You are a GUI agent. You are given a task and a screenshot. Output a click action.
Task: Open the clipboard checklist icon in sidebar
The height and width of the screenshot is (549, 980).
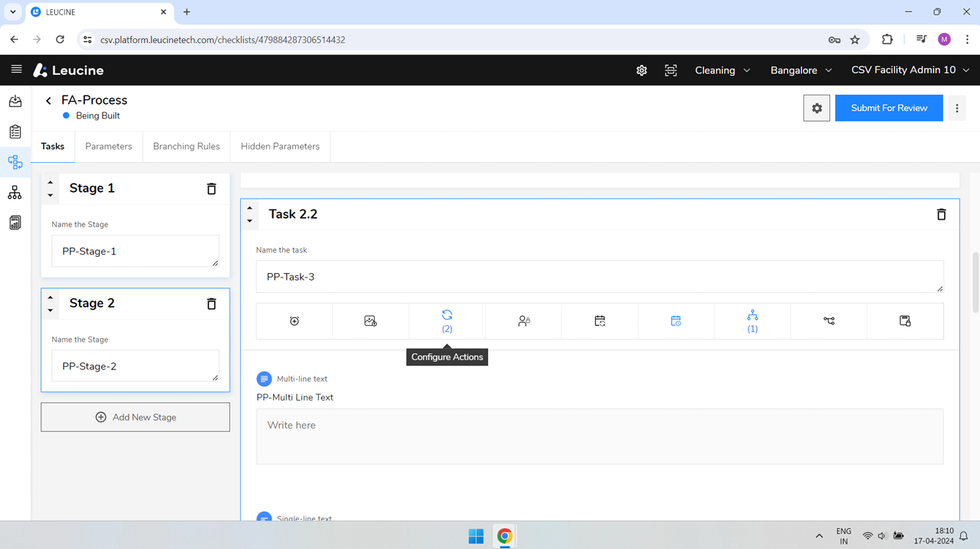tap(15, 132)
